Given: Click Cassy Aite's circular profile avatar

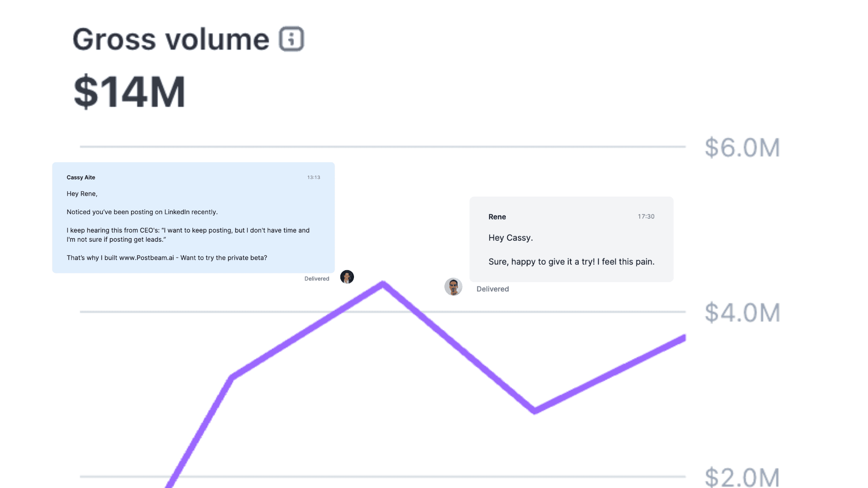Looking at the screenshot, I should (347, 277).
